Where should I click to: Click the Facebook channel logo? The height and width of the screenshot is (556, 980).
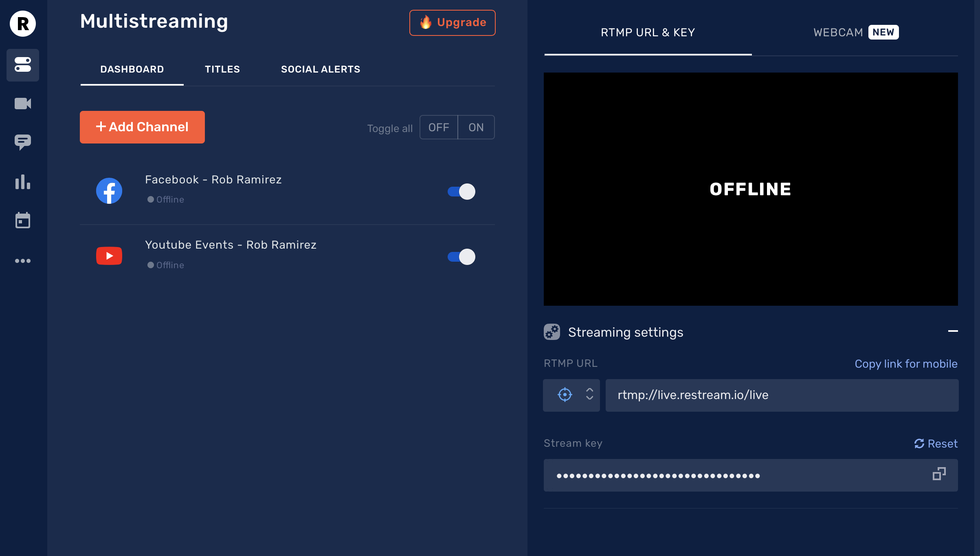click(x=109, y=191)
